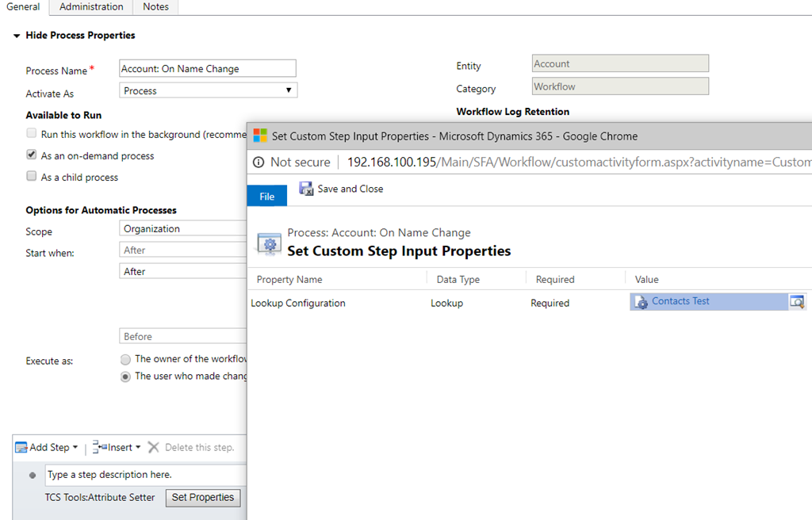Click the step description input field
Viewport: 812px width, 520px height.
[x=146, y=475]
